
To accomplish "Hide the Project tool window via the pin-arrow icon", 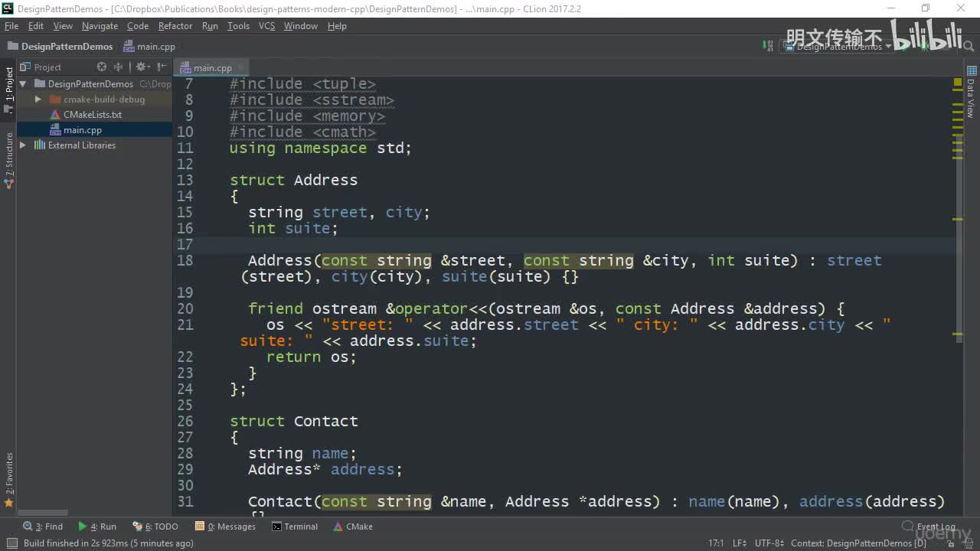I will [160, 67].
